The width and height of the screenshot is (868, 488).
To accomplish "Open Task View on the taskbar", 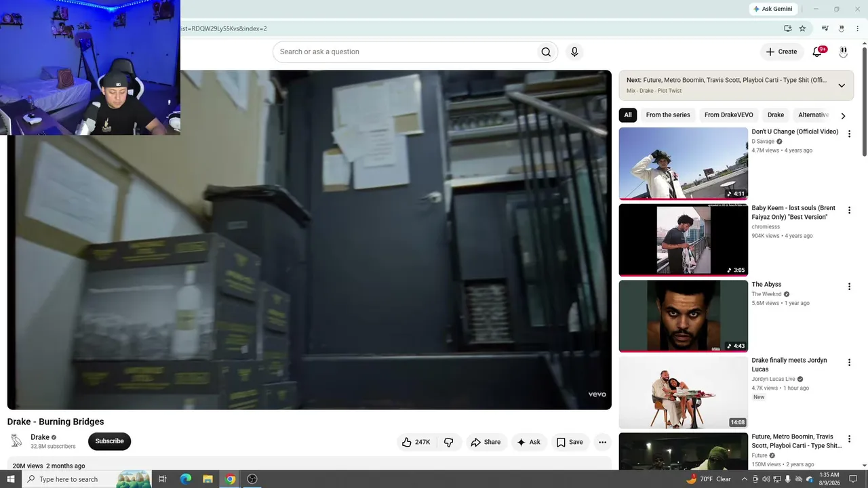I will 163,479.
